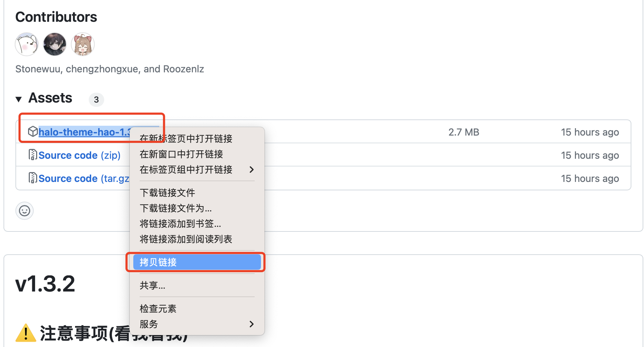
Task: Choose 在新标签页中打开链接 menu entry
Action: pos(186,139)
